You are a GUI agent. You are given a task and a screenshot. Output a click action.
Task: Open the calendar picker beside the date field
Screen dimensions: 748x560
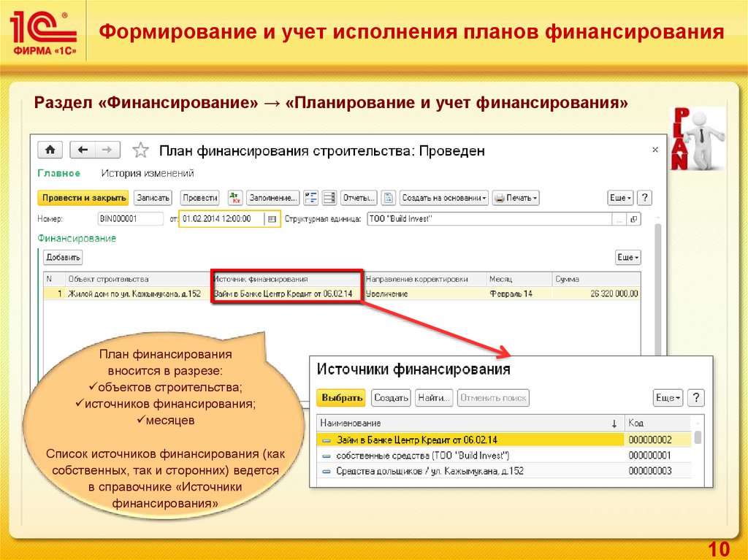(x=272, y=218)
